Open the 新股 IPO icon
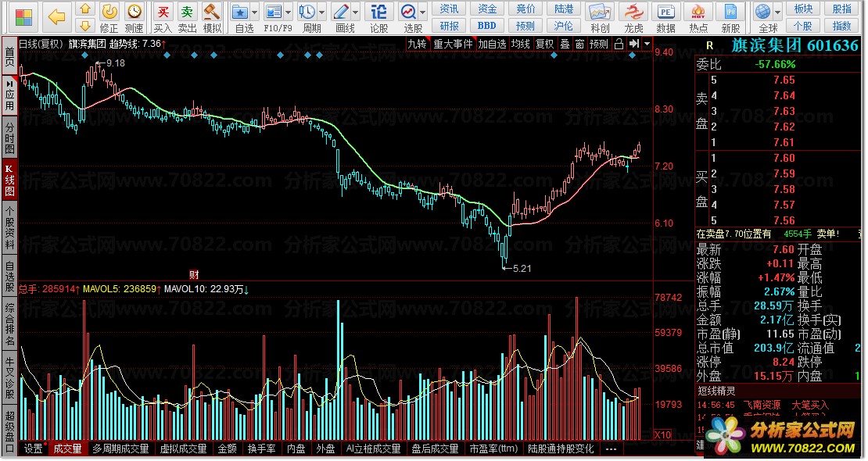Viewport: 868px width, 461px height. coord(730,12)
